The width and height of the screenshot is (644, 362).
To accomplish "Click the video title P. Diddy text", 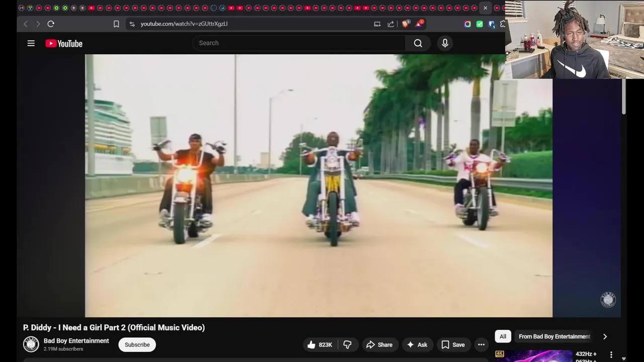I will [114, 327].
